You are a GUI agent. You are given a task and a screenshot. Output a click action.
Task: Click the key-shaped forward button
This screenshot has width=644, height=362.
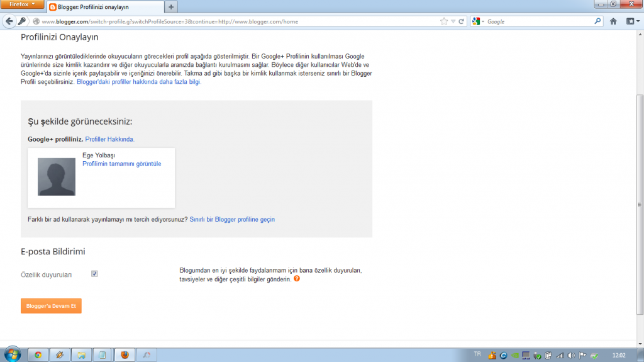tap(22, 21)
